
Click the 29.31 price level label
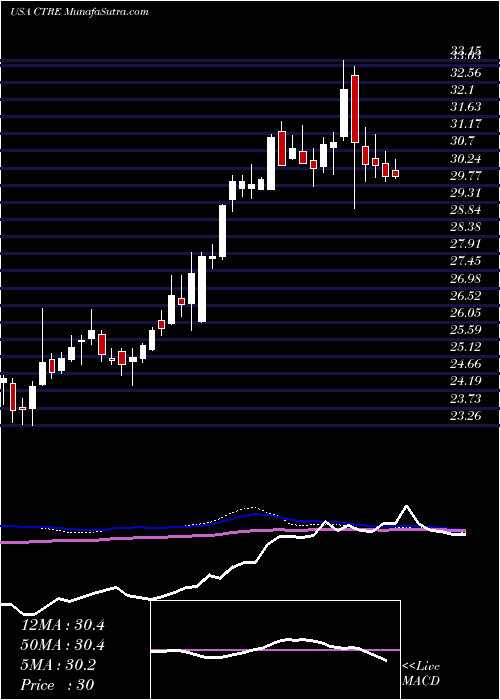click(466, 193)
